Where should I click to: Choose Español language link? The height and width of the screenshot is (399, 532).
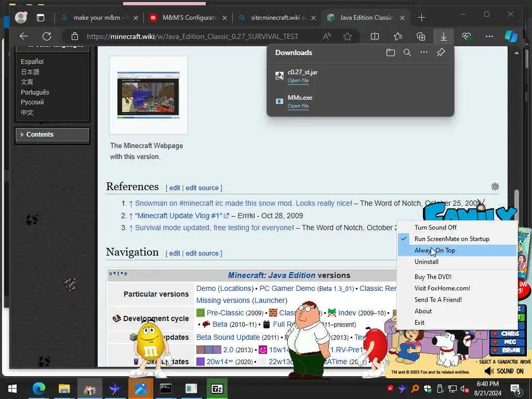click(x=32, y=61)
